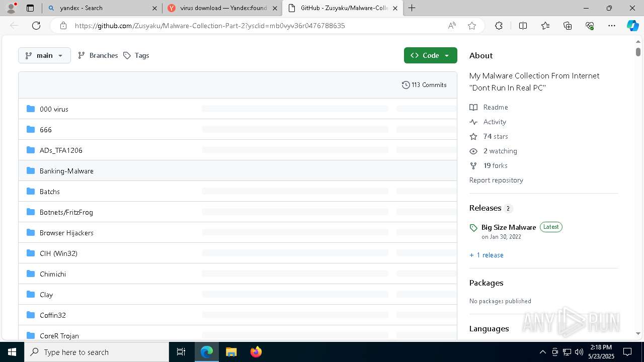Click the taskbar search box

(97, 352)
